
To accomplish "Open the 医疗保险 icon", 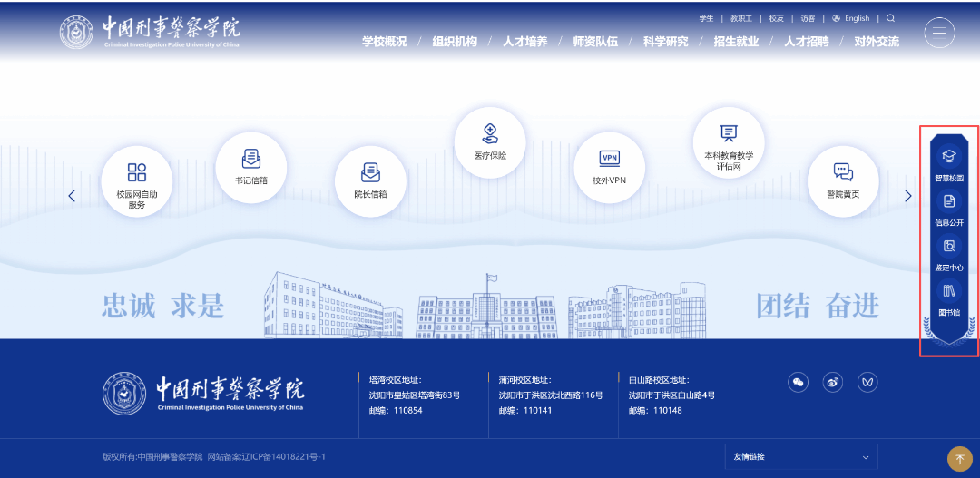I will click(490, 134).
